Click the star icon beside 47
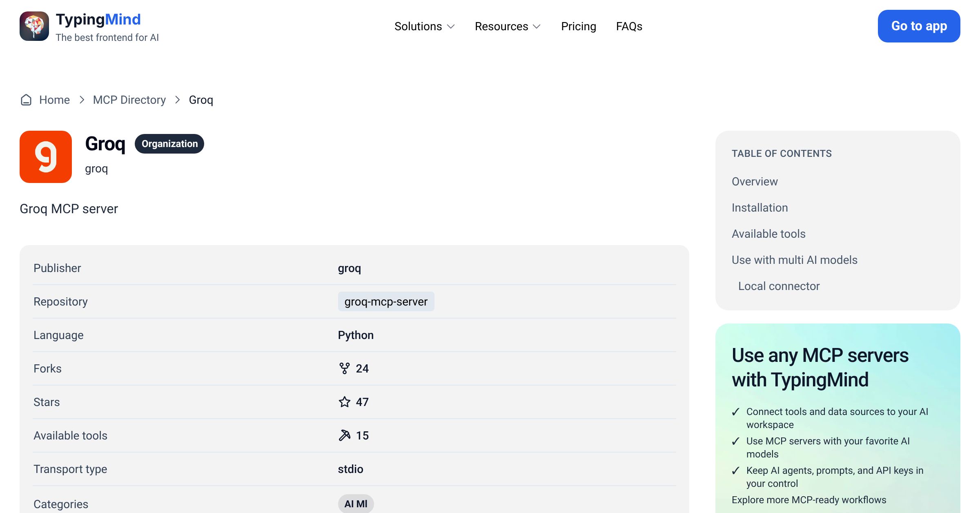This screenshot has height=513, width=980. [x=345, y=402]
